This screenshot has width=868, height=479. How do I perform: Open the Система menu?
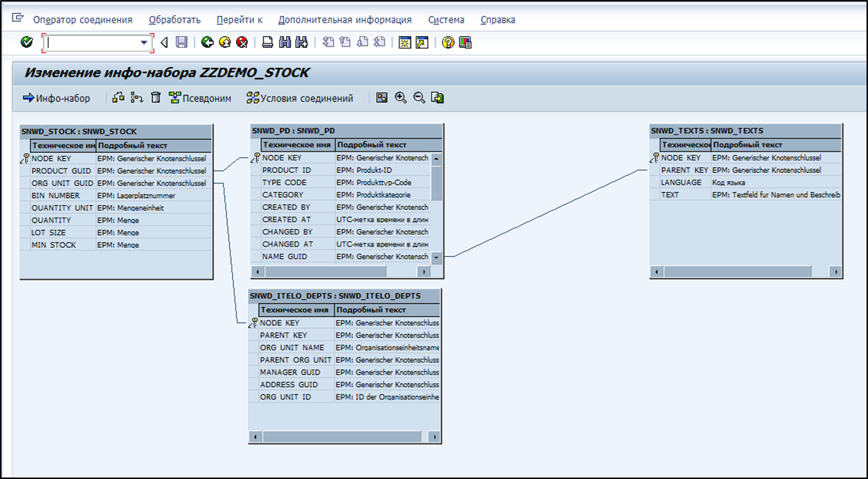(x=446, y=20)
